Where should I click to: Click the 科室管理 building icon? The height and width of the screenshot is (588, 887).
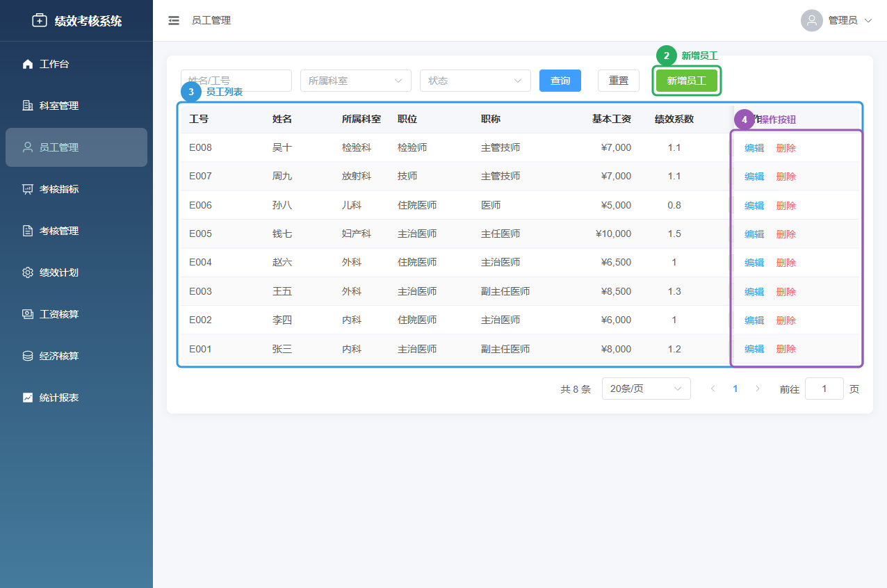click(28, 105)
